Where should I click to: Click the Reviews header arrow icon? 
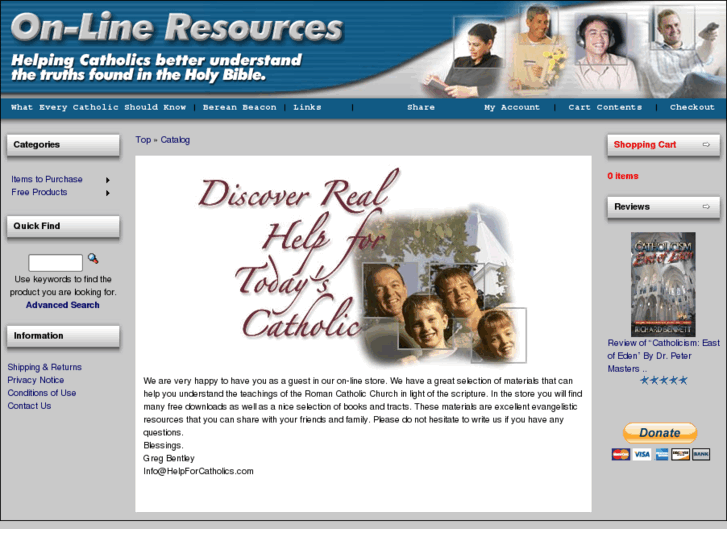click(706, 206)
